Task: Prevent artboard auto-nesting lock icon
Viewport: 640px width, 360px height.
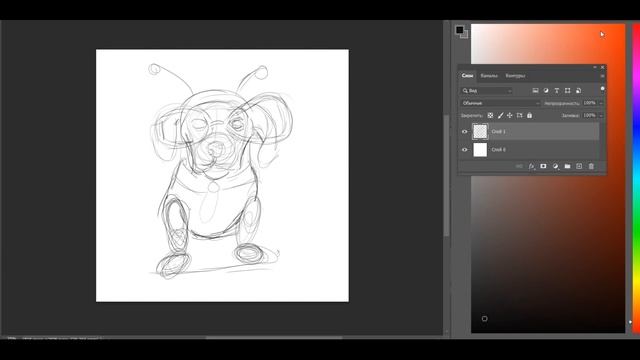Action: [520, 116]
